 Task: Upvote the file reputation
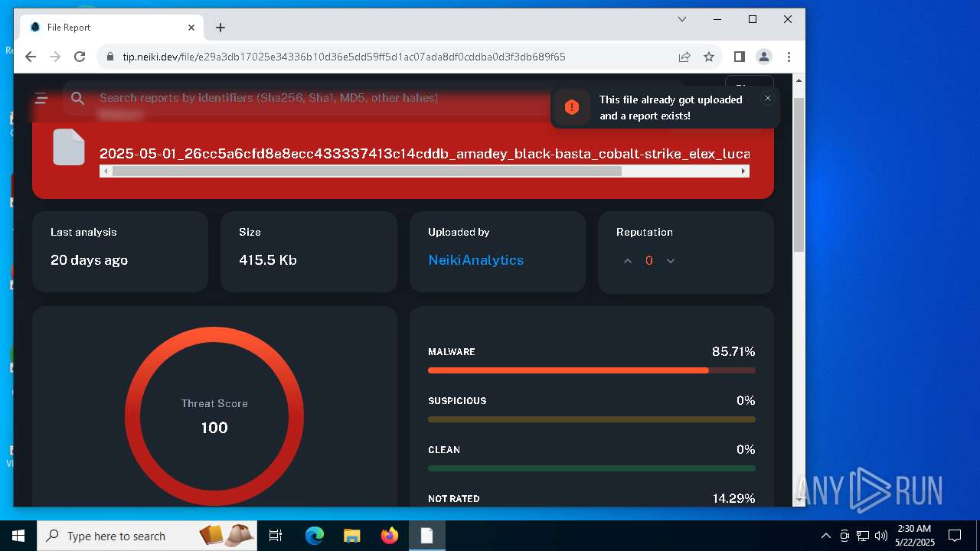click(x=628, y=261)
